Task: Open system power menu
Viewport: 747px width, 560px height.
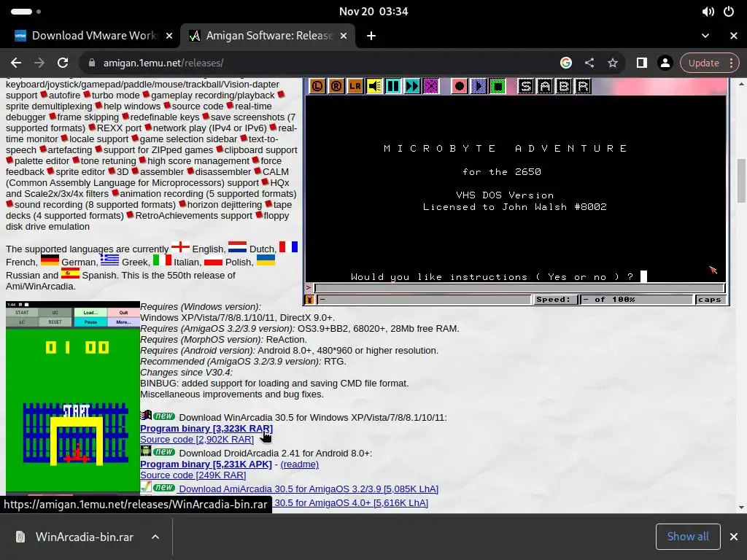Action: pyautogui.click(x=729, y=12)
